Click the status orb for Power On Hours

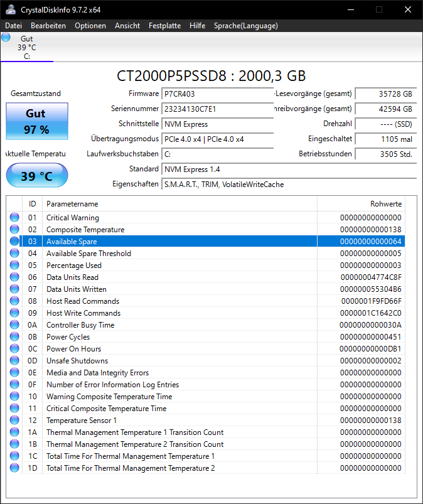pos(14,348)
